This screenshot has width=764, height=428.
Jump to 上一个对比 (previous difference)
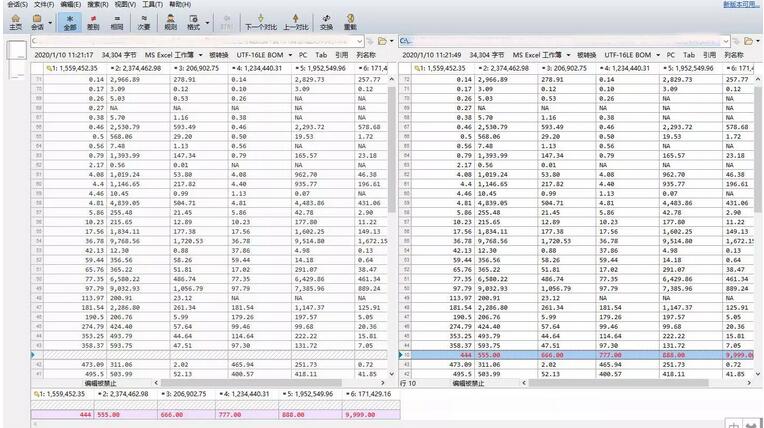tap(297, 21)
